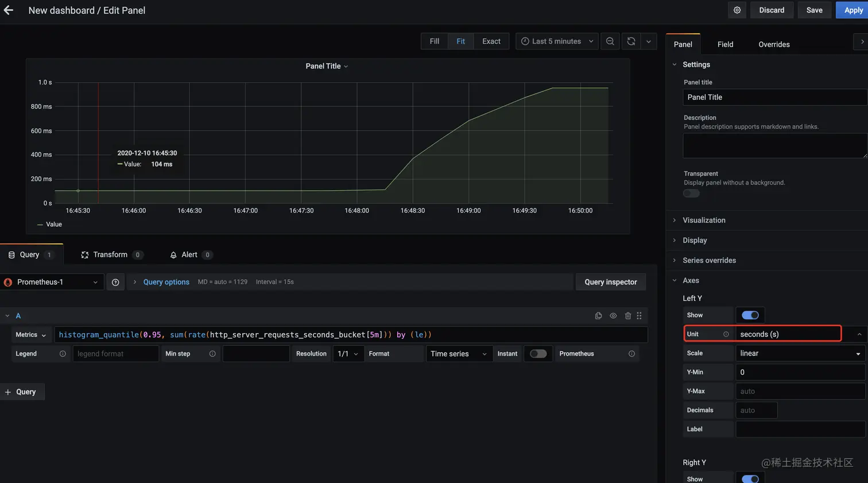Click the Prometheus link info icon
Screen dimensions: 868x483
tap(631, 354)
